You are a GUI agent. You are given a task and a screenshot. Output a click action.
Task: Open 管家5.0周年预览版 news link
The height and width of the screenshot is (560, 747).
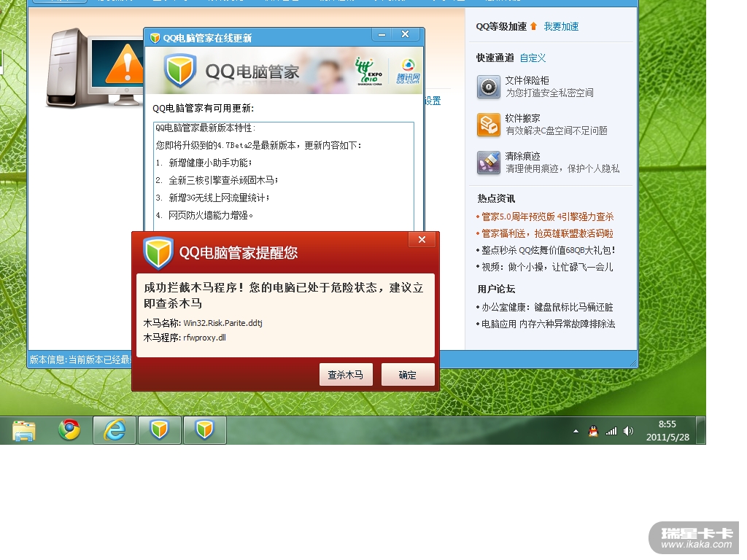[547, 217]
